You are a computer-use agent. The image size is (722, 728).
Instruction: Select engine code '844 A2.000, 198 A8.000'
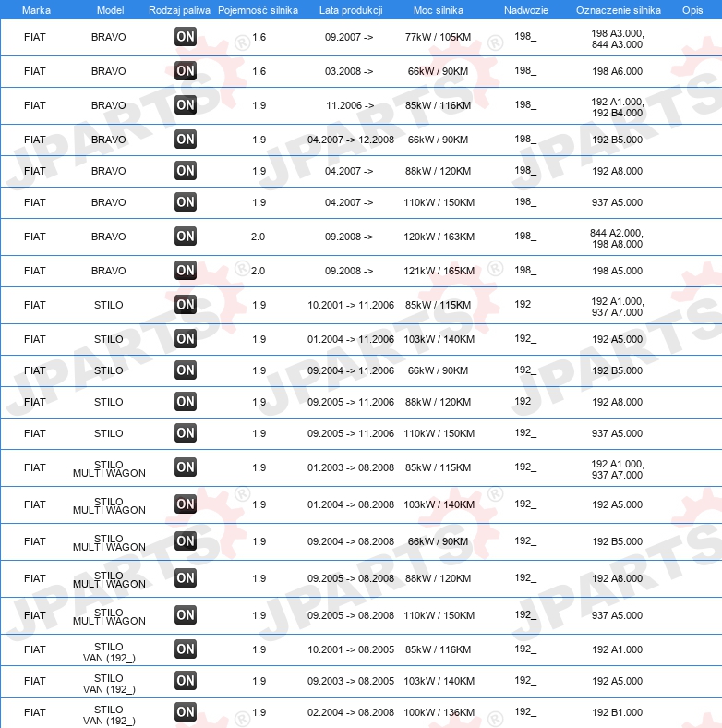[617, 238]
